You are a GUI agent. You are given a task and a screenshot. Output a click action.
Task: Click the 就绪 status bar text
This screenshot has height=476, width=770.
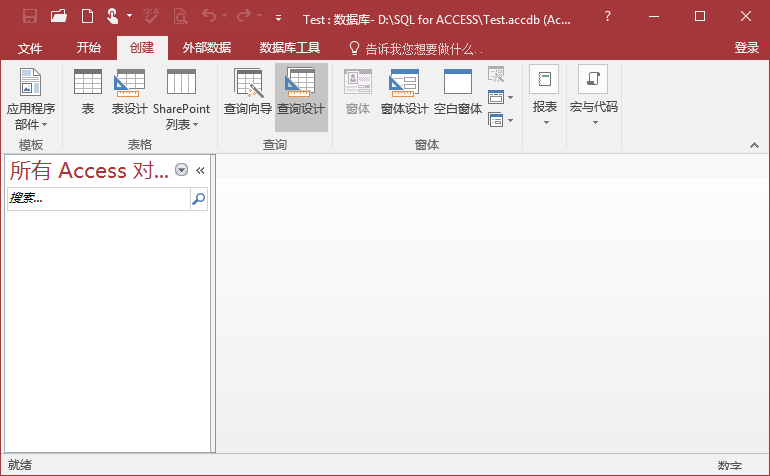coord(20,465)
